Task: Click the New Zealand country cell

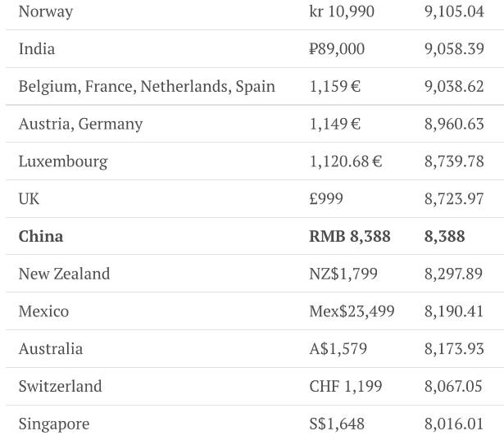Action: (x=64, y=274)
